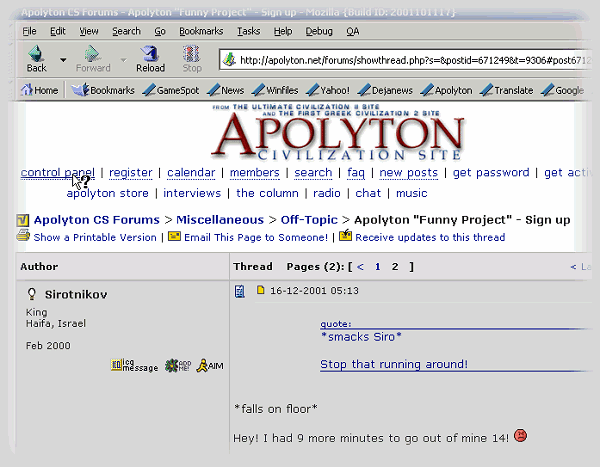Open the calendar link
600x467 pixels.
click(191, 173)
